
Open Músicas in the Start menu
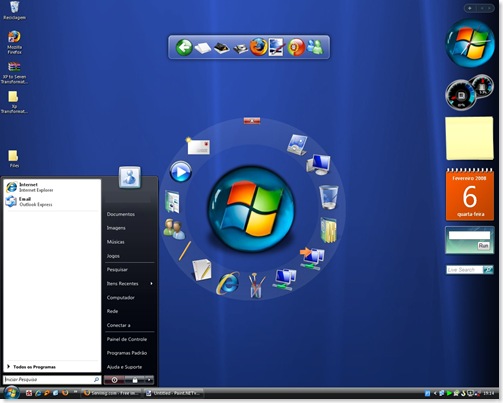coord(115,242)
